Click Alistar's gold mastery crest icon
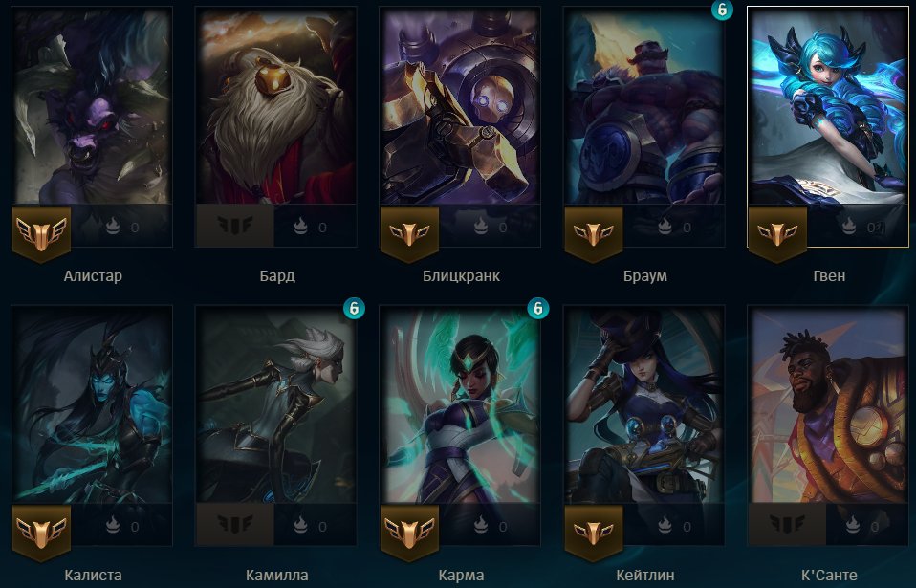This screenshot has width=916, height=588. click(x=41, y=232)
